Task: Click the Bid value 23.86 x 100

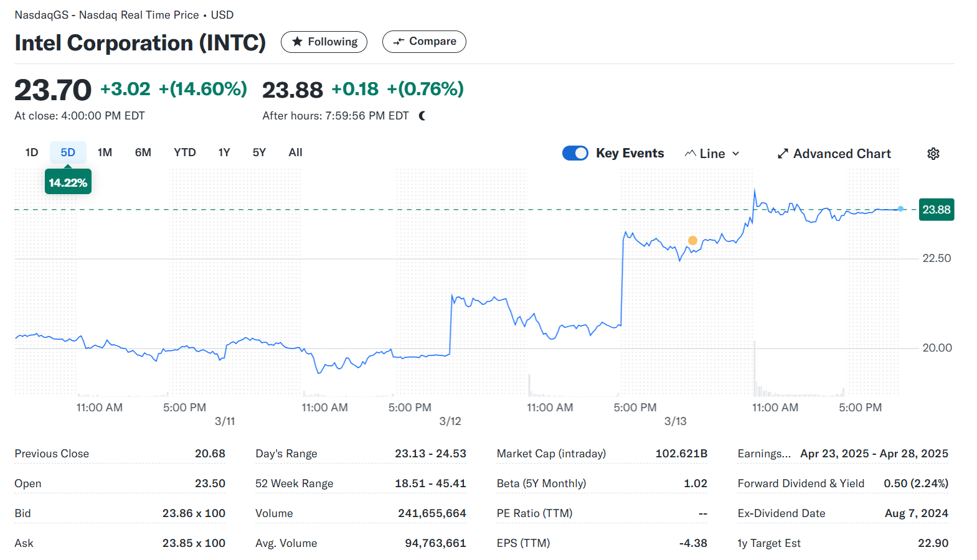Action: (194, 513)
